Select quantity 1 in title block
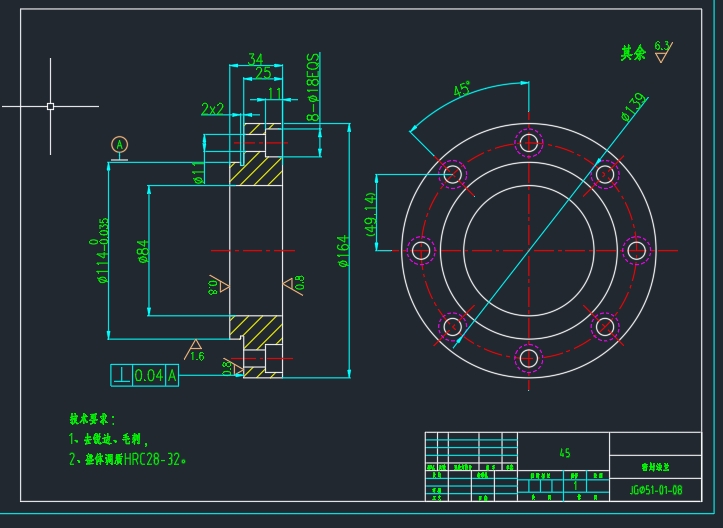Image resolution: width=723 pixels, height=528 pixels. click(575, 486)
